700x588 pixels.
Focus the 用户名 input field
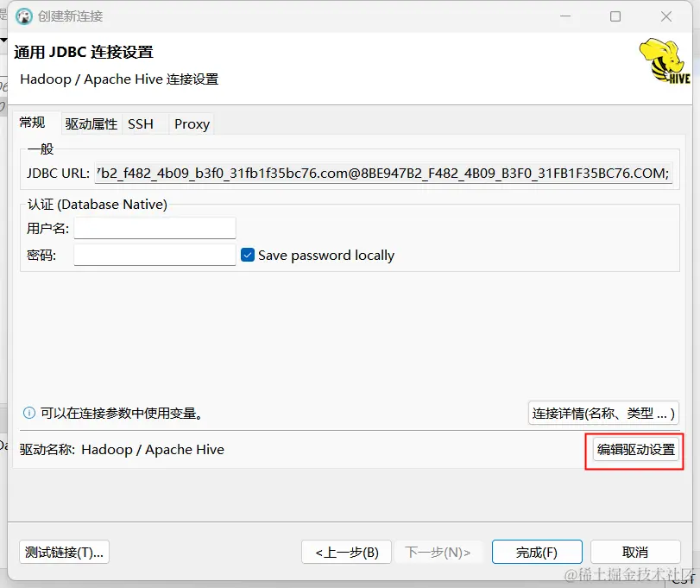click(x=155, y=228)
